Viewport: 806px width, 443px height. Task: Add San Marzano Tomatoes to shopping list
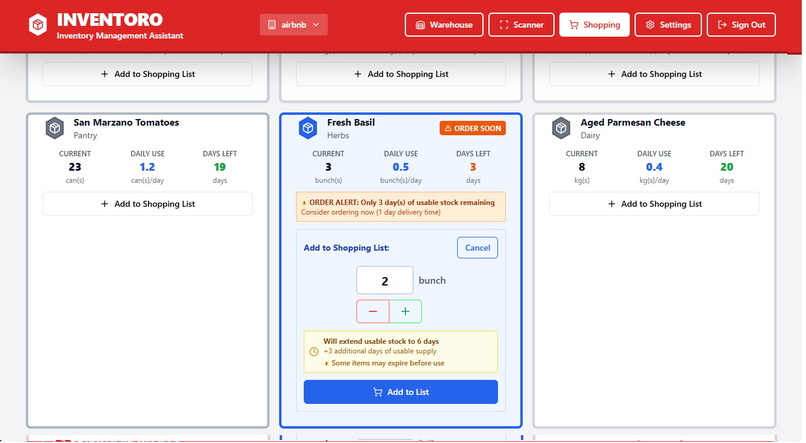click(148, 204)
